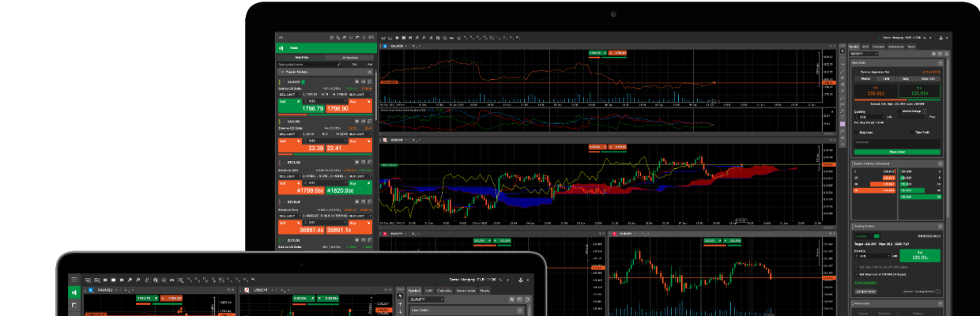Select the XAUUSD chart title on the laptop
980x316 pixels.
(x=105, y=290)
